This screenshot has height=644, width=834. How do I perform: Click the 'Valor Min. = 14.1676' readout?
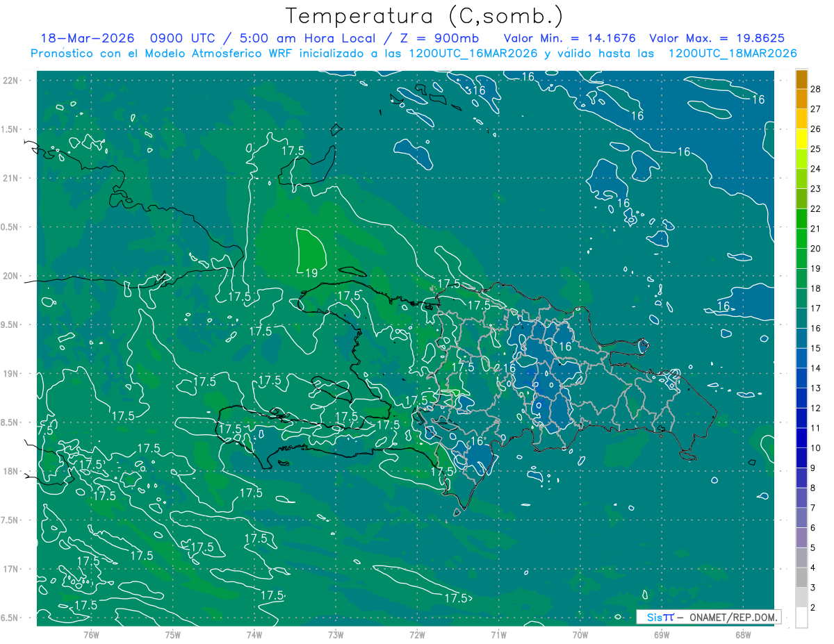tap(569, 38)
